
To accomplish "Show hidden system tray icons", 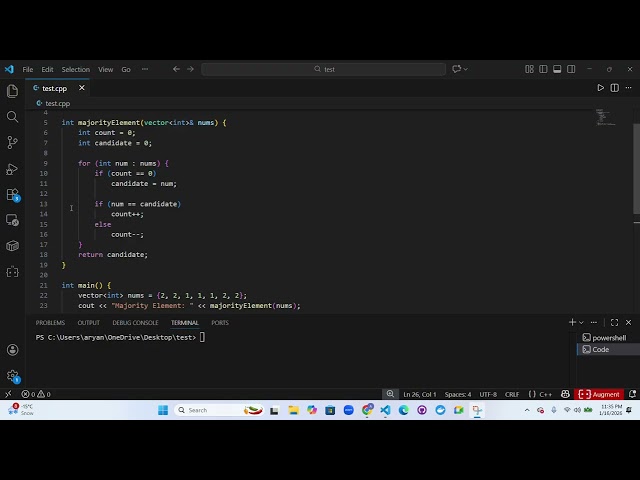I will 527,410.
